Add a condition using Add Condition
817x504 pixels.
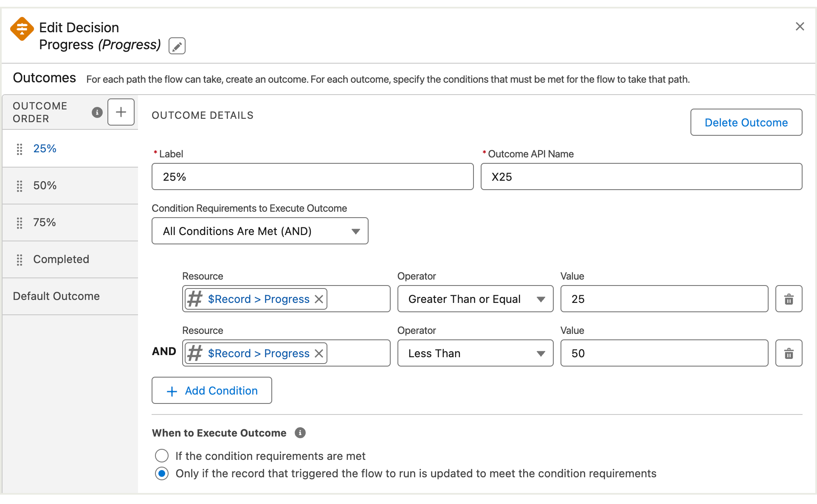[211, 390]
